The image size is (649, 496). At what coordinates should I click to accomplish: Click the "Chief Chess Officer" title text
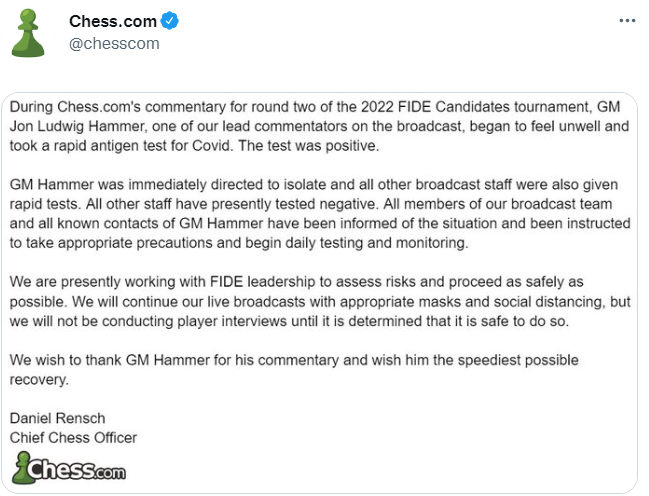[x=73, y=437]
